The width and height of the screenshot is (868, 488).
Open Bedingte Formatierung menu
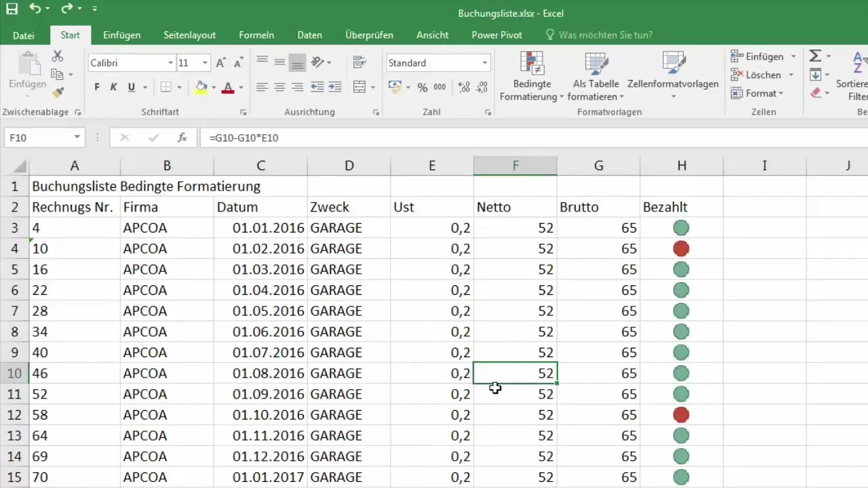click(532, 76)
